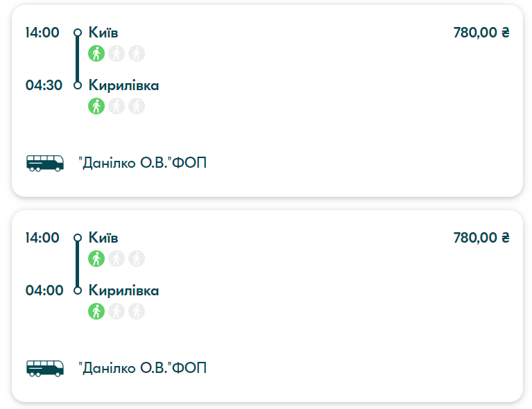Click green pedestrian icon under Київ, 04:30 trip
This screenshot has width=532, height=409.
click(96, 53)
